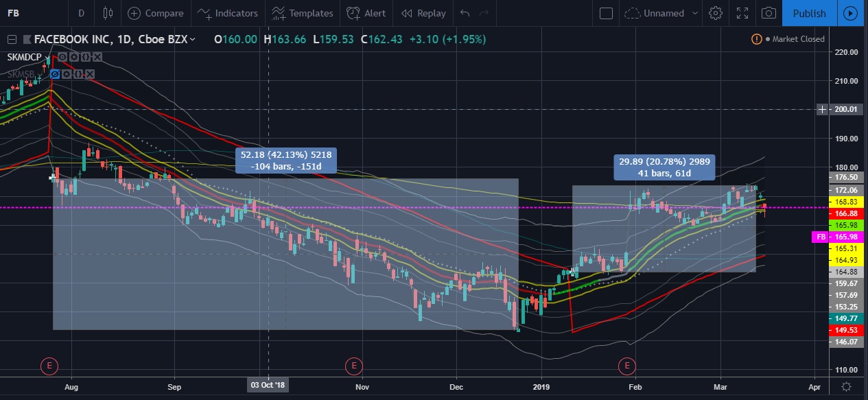
Task: Take a chart snapshot with camera
Action: click(769, 13)
